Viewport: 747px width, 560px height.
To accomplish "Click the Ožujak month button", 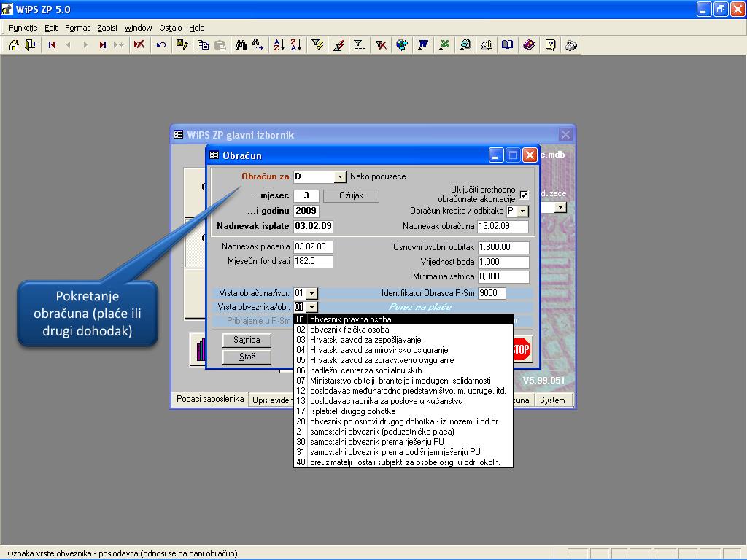I will 351,195.
